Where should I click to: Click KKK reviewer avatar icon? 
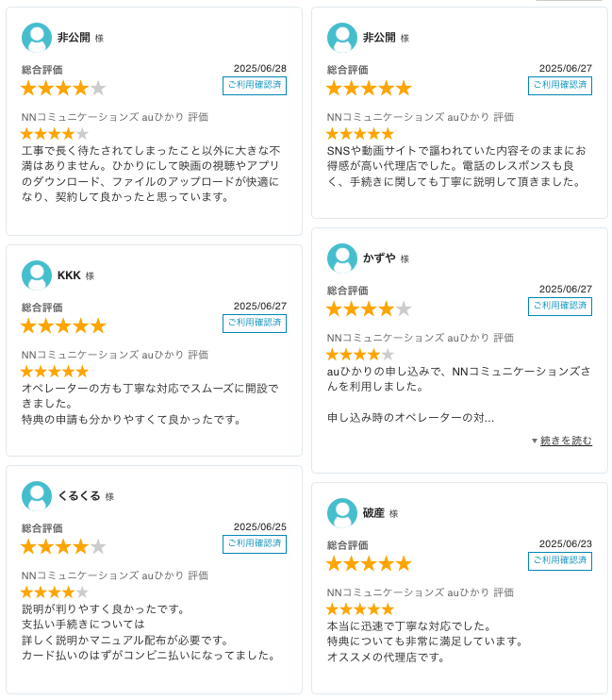[37, 275]
